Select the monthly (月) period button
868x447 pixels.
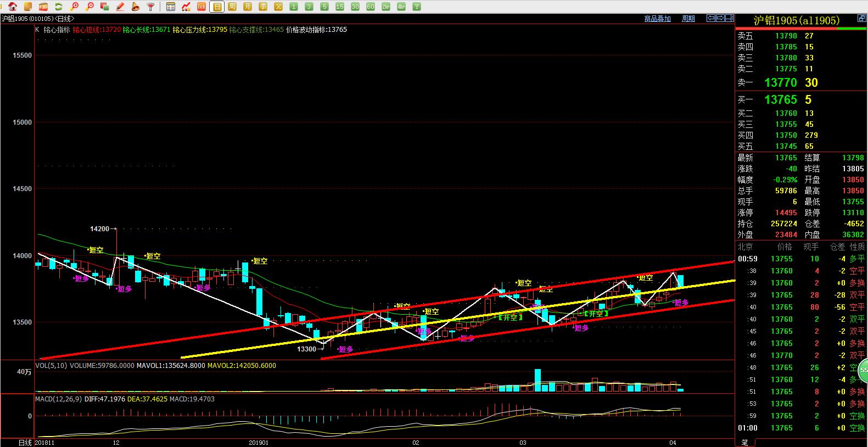click(248, 7)
